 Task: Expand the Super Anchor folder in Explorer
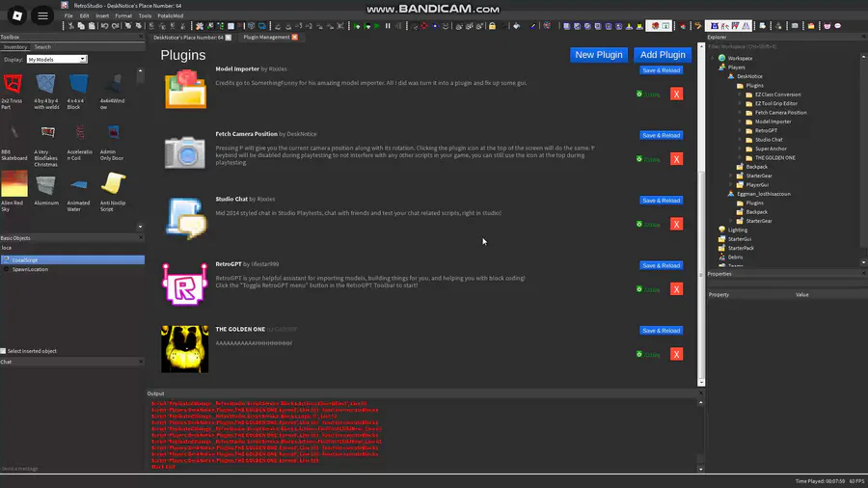(739, 149)
